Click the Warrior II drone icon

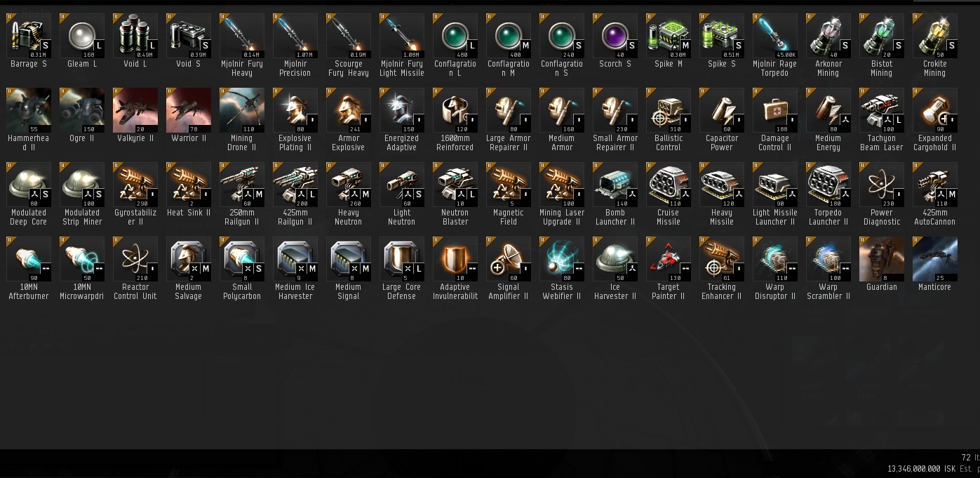tap(189, 110)
